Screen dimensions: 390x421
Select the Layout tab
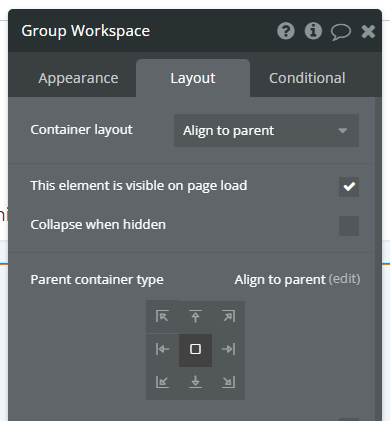click(x=193, y=78)
